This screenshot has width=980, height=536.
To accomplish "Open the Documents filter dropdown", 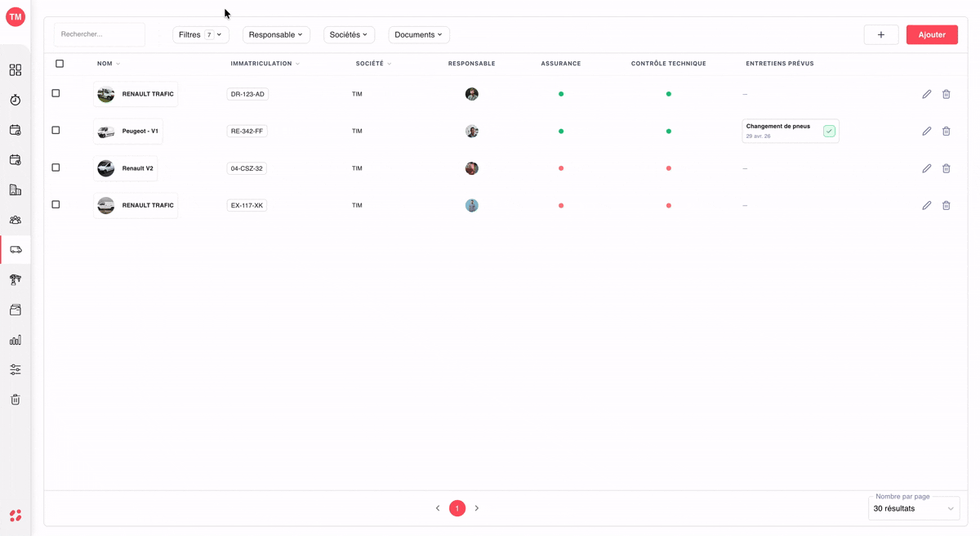I will [419, 34].
